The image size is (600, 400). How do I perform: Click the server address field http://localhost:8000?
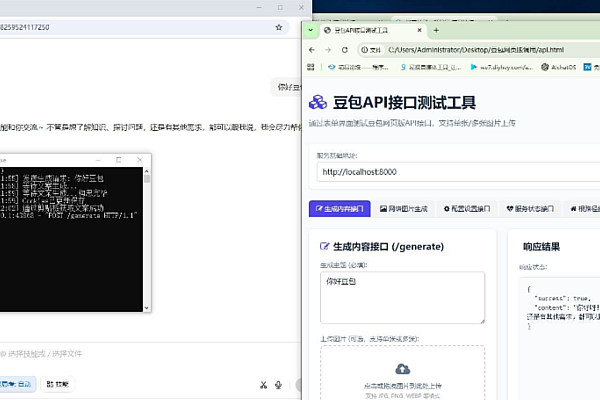click(x=458, y=172)
